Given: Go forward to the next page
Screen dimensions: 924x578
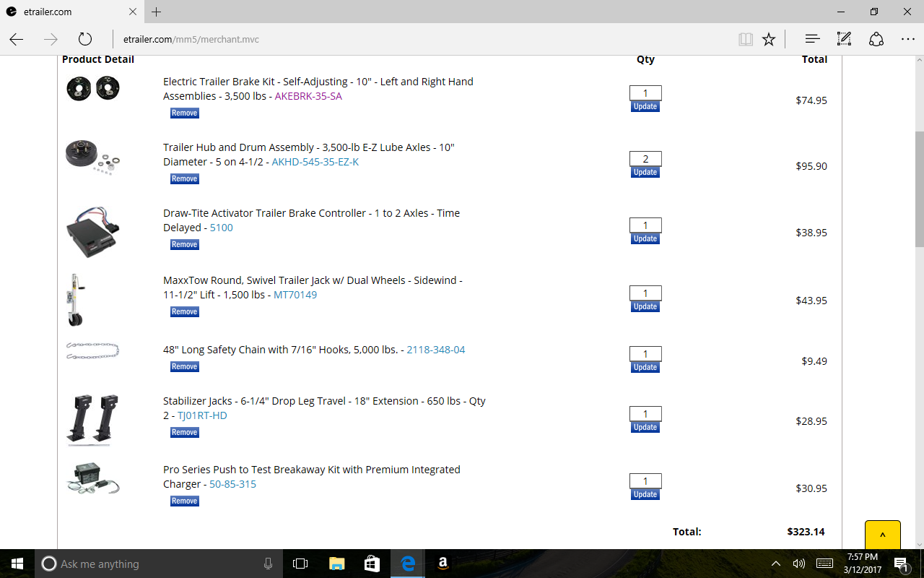Looking at the screenshot, I should tap(51, 39).
